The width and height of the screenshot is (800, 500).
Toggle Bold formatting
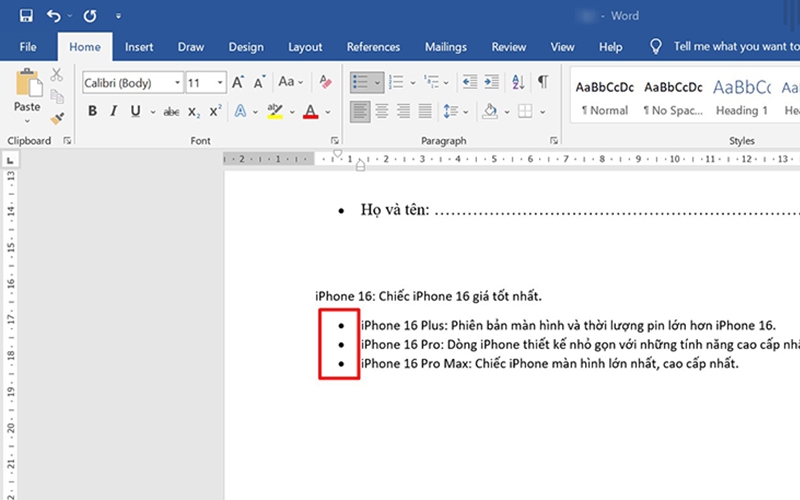point(92,111)
